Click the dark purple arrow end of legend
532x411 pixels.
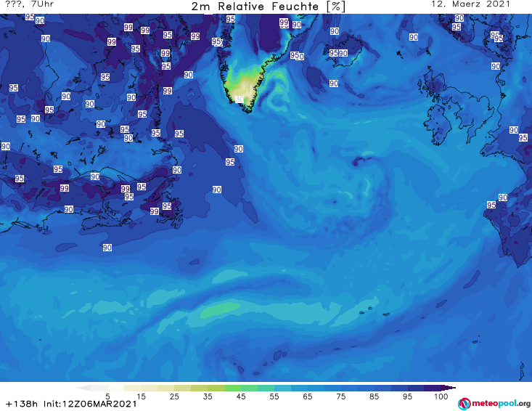coord(449,388)
